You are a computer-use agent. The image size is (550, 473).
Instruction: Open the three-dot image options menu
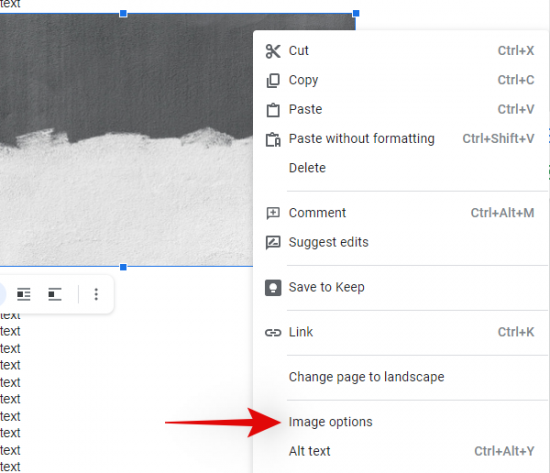(x=96, y=294)
